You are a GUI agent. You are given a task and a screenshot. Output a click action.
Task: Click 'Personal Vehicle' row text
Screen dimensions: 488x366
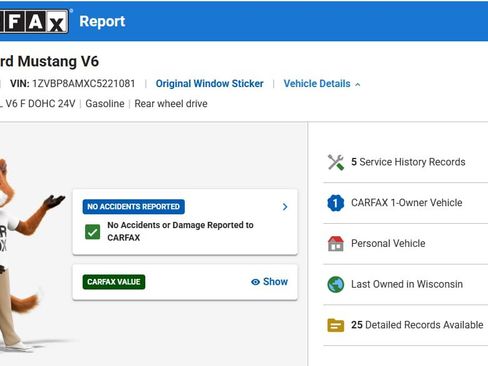[x=388, y=243]
